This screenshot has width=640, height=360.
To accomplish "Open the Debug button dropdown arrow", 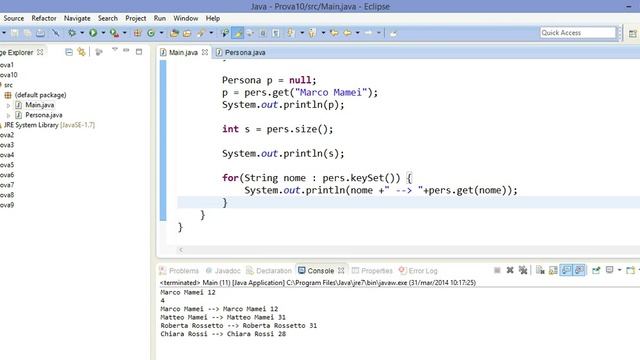I will 82,33.
